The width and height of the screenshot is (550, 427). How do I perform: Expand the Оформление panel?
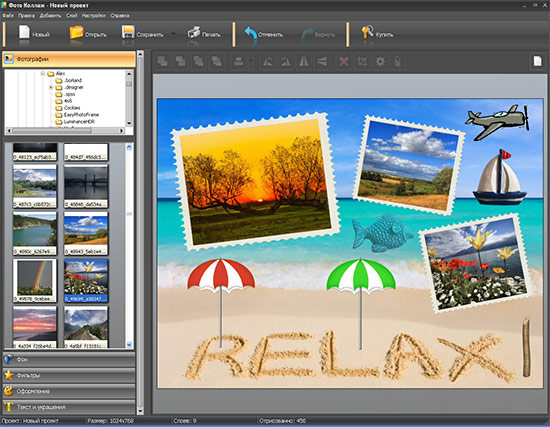(x=69, y=391)
